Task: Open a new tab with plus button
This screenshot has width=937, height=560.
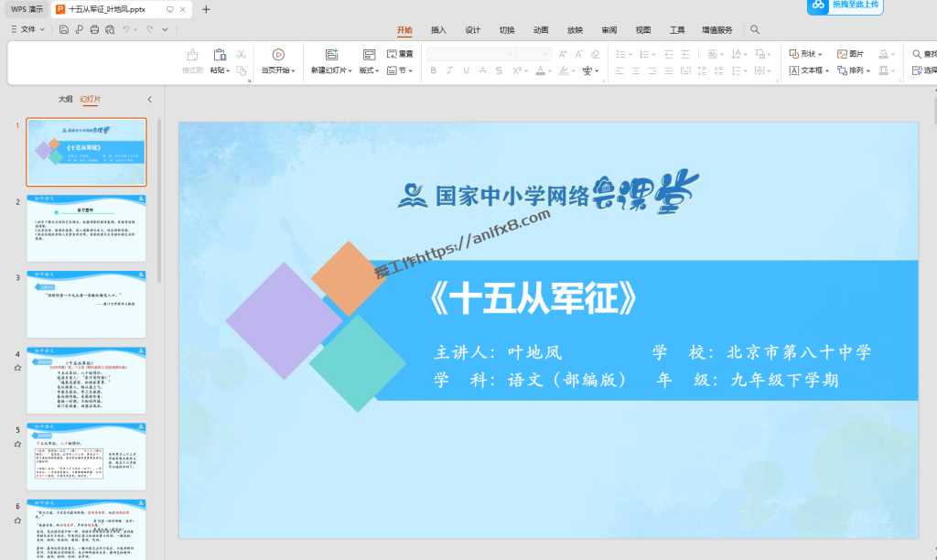Action: click(x=206, y=9)
